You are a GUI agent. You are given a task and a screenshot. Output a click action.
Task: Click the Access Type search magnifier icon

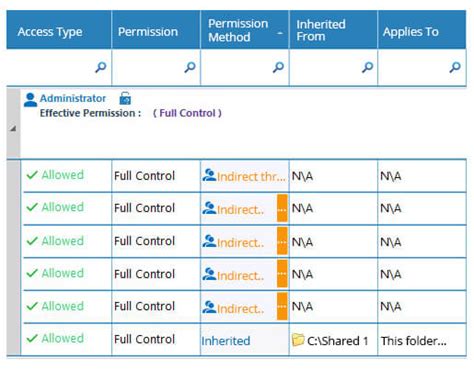tap(101, 67)
